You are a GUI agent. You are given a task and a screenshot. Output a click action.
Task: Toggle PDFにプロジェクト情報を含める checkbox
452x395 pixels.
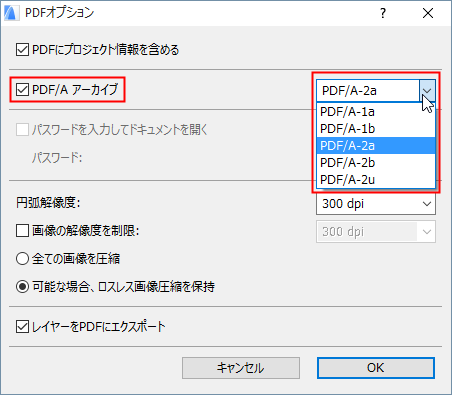coord(22,50)
